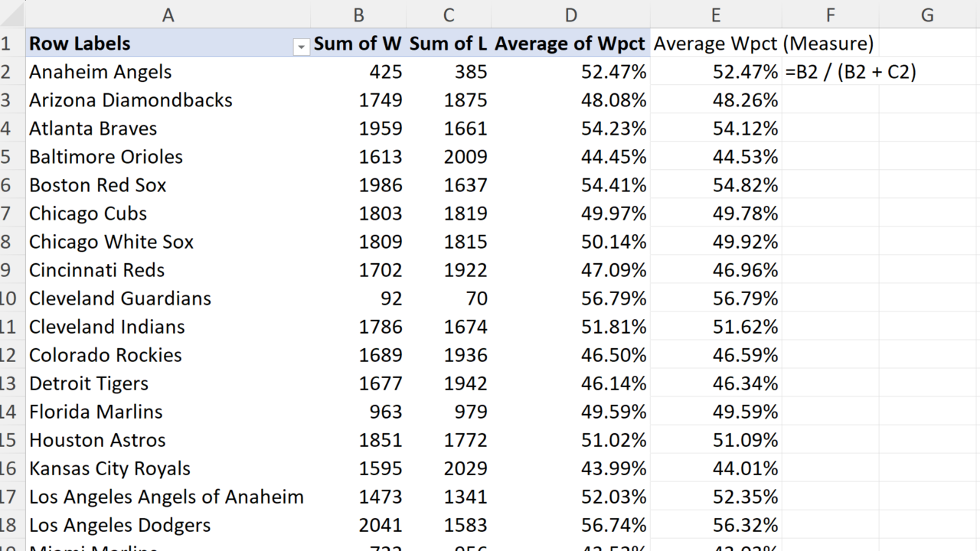Click the Row Labels header cell
Image resolution: width=980 pixels, height=551 pixels.
pyautogui.click(x=153, y=44)
